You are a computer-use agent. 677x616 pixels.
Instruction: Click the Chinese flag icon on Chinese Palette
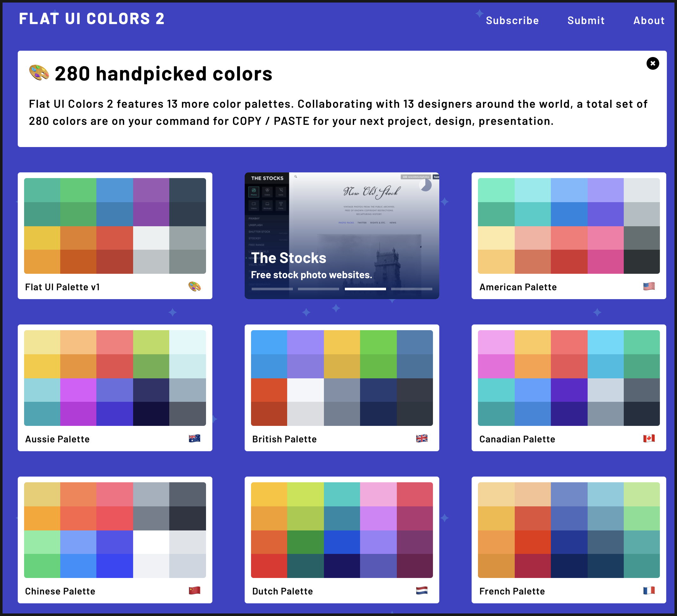196,591
